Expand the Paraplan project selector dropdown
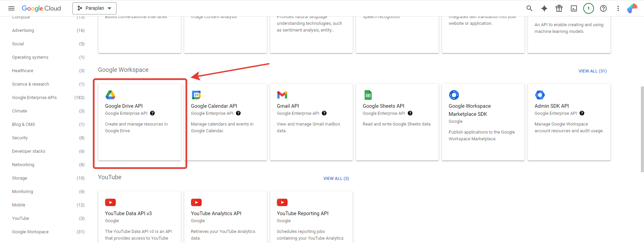The width and height of the screenshot is (644, 243). click(94, 8)
